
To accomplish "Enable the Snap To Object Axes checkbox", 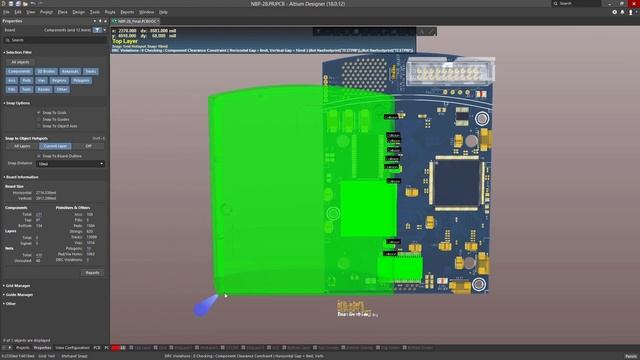I will [x=39, y=126].
